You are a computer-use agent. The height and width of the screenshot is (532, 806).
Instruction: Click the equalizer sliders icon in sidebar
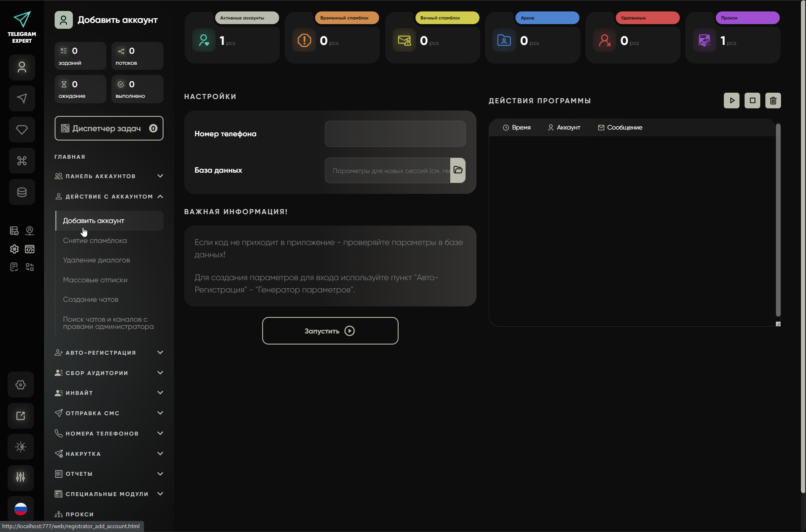click(21, 477)
